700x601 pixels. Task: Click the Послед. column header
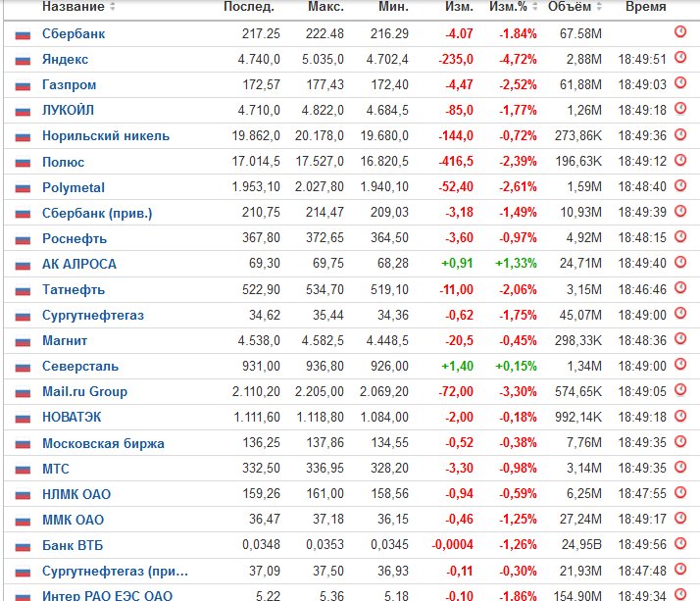(x=249, y=6)
